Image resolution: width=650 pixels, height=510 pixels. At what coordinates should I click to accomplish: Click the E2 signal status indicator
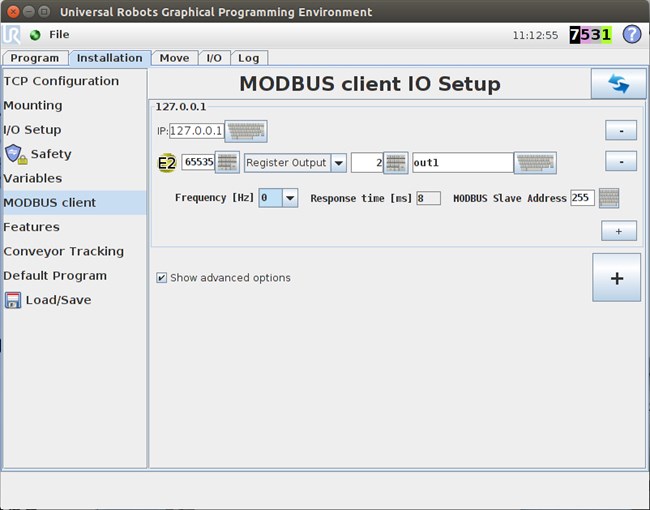click(167, 163)
